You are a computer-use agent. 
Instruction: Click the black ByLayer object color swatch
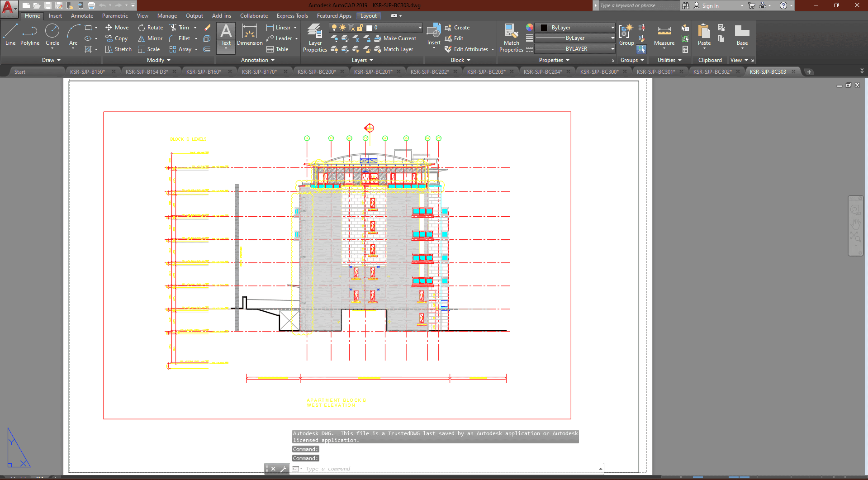pyautogui.click(x=544, y=28)
